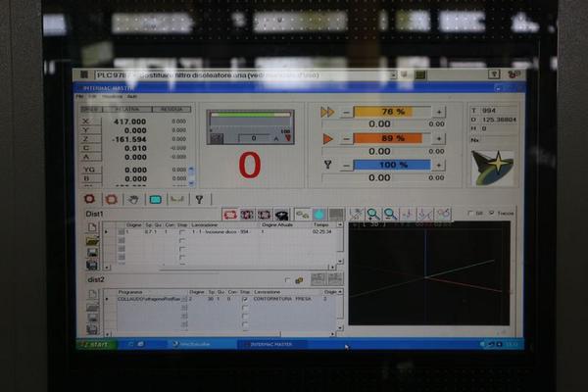Image resolution: width=588 pixels, height=392 pixels.
Task: Click the greyed-out clamp toolbar icon
Action: tap(177, 199)
